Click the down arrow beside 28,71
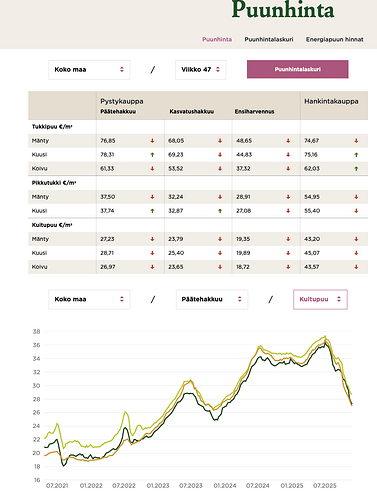This screenshot has width=377, height=500. tap(152, 253)
